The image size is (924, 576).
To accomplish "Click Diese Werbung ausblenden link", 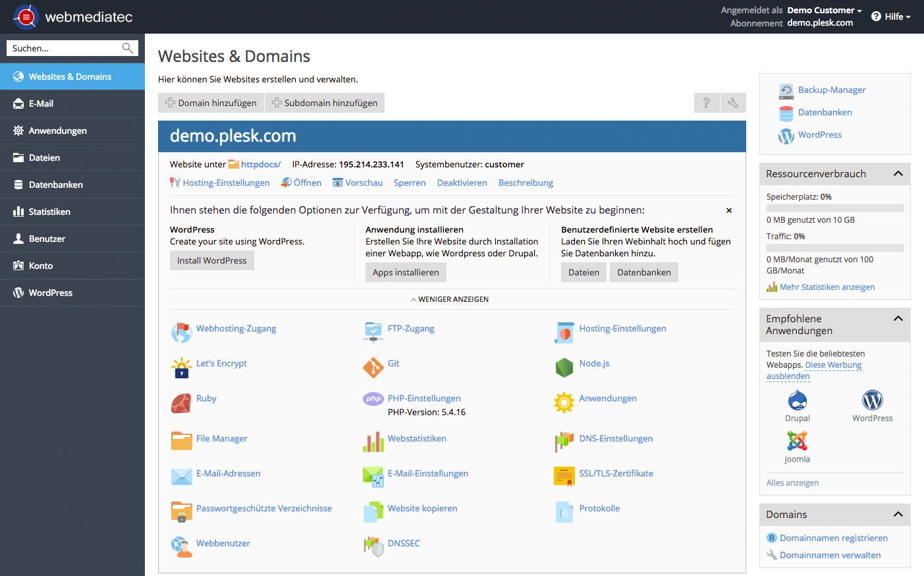I will [814, 370].
